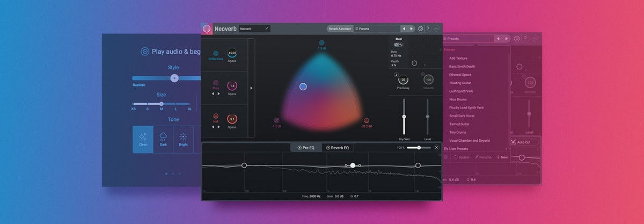Go to the previous preset in the main header
The width and height of the screenshot is (644, 224).
click(x=404, y=28)
